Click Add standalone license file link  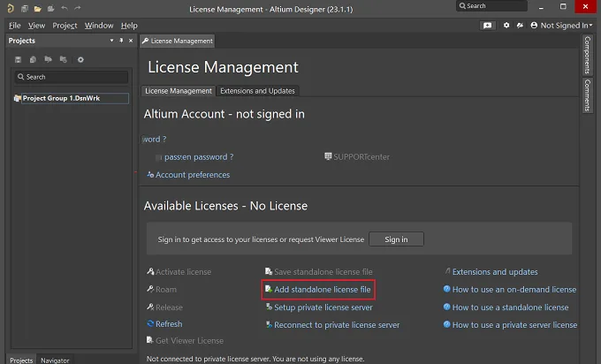point(323,290)
